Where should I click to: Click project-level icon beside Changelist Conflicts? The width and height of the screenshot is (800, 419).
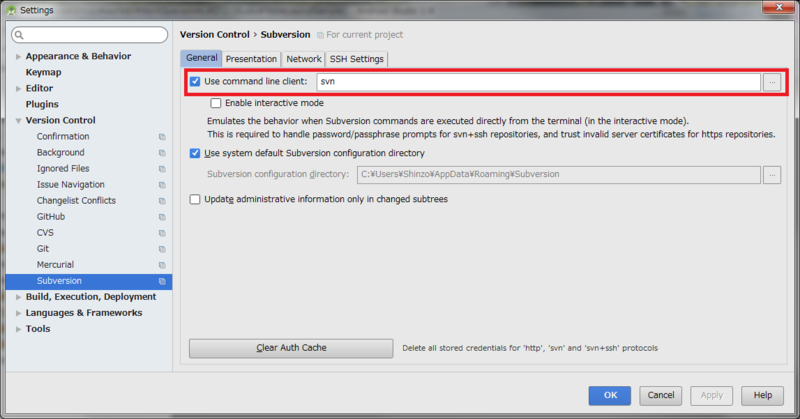click(162, 201)
